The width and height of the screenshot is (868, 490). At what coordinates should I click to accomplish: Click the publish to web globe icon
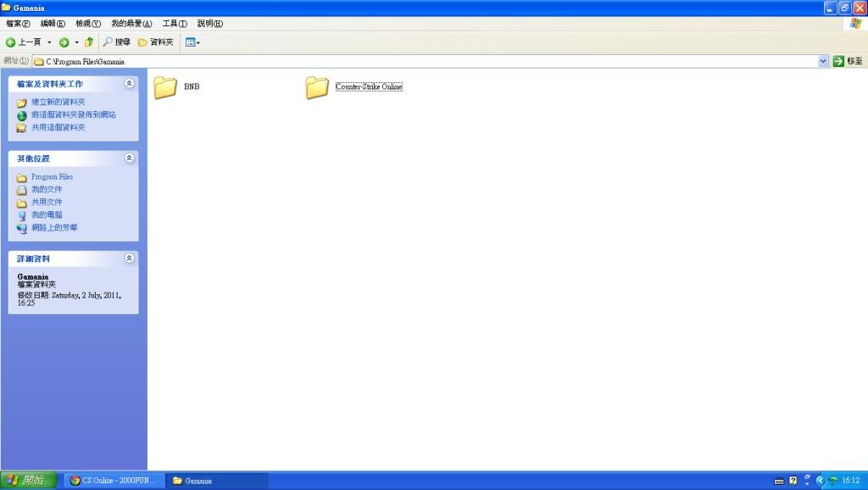pyautogui.click(x=21, y=115)
